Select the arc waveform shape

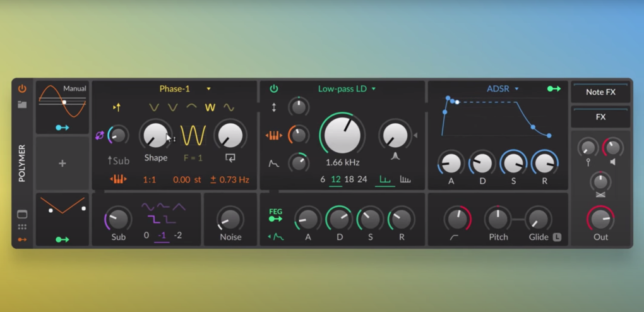pyautogui.click(x=191, y=107)
